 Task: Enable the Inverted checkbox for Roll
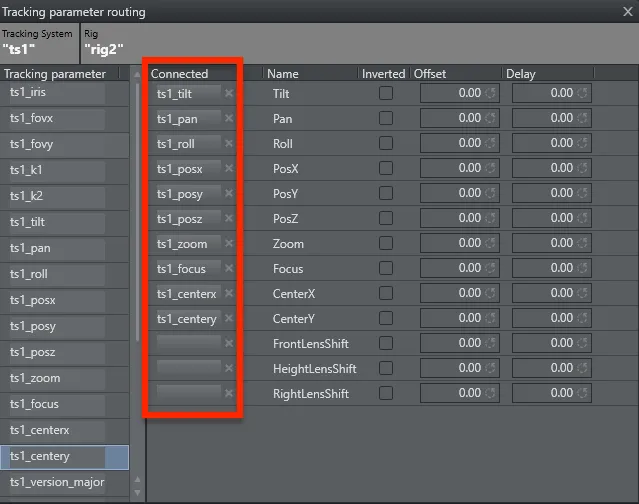(386, 143)
